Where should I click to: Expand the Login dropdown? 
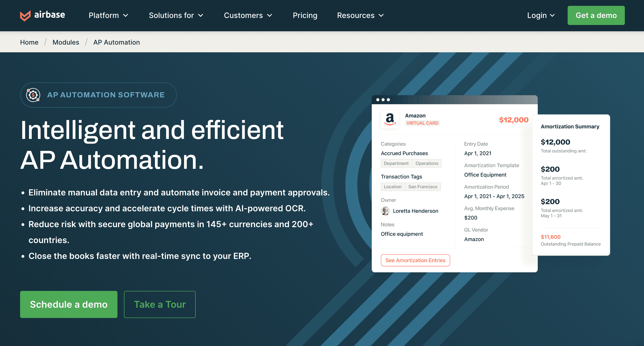[x=541, y=15]
